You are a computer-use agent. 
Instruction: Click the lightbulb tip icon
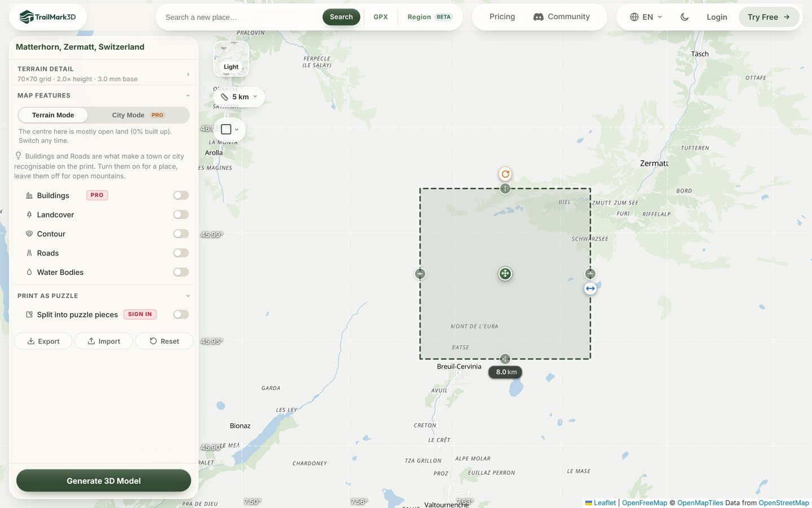click(18, 156)
